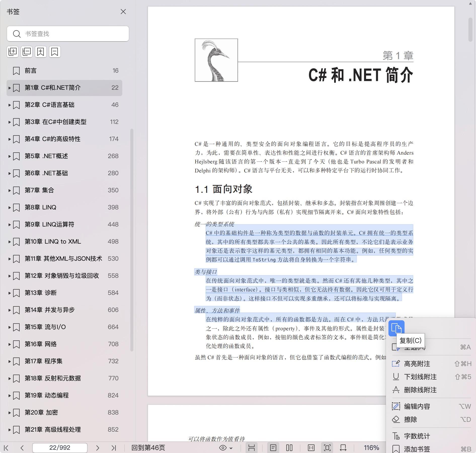Choose 高亮附注 from the context menu

click(x=417, y=364)
